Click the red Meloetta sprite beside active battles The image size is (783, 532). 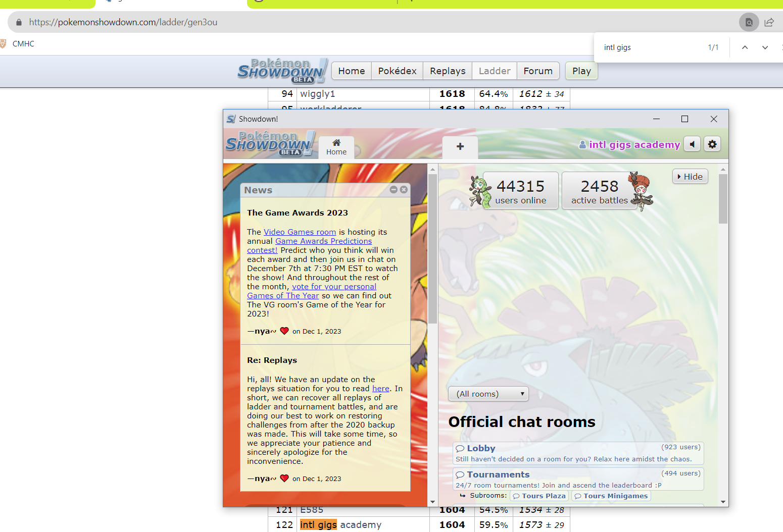point(641,191)
